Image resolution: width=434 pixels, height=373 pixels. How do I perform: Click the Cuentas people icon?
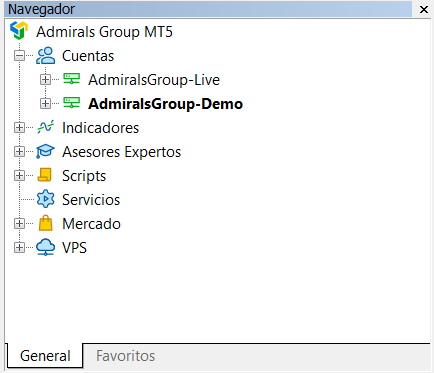point(46,55)
